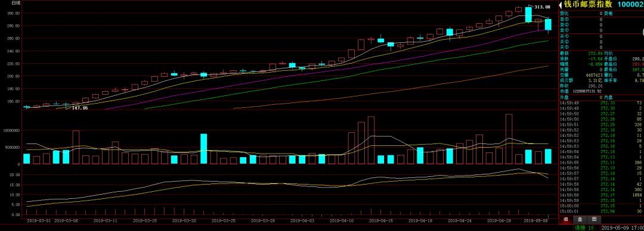Click the trade volume 1658 entry
Viewport: 644px width, 231px height.
[637, 195]
